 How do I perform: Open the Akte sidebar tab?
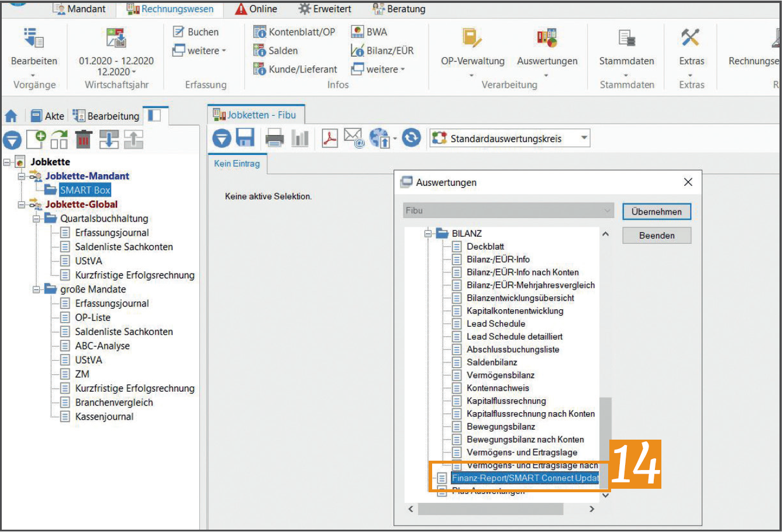[x=48, y=116]
